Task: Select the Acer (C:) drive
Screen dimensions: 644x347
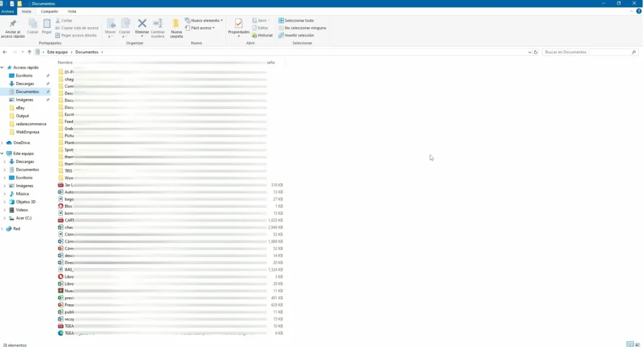Action: click(x=23, y=218)
